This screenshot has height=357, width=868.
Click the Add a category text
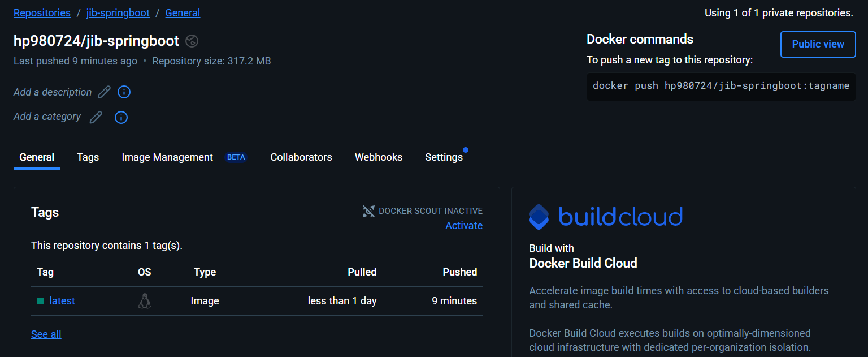pos(47,117)
